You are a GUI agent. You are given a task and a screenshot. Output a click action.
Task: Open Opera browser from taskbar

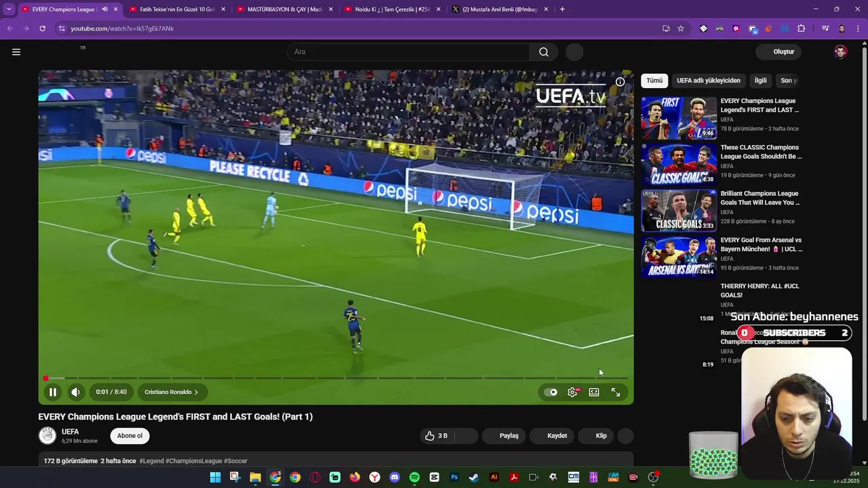pos(315,477)
